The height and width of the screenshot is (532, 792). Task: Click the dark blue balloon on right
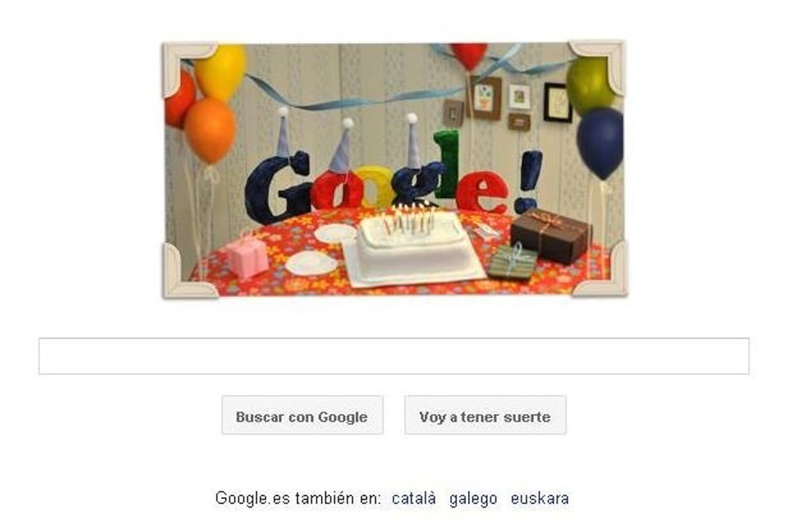click(x=600, y=143)
